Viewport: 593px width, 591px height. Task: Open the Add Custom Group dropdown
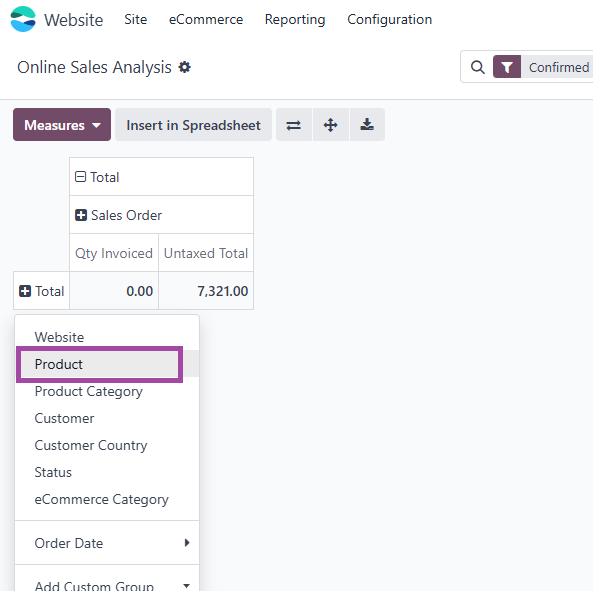(x=107, y=585)
